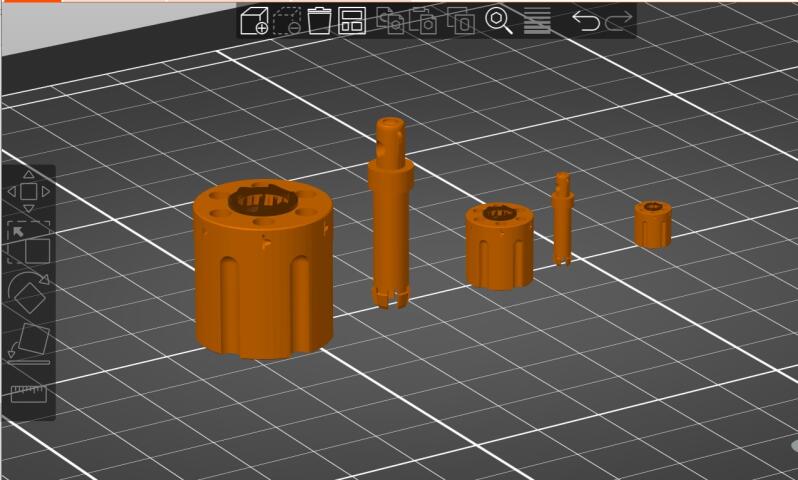Click the Arrange objects icon
Image resolution: width=798 pixels, height=480 pixels.
pyautogui.click(x=351, y=21)
